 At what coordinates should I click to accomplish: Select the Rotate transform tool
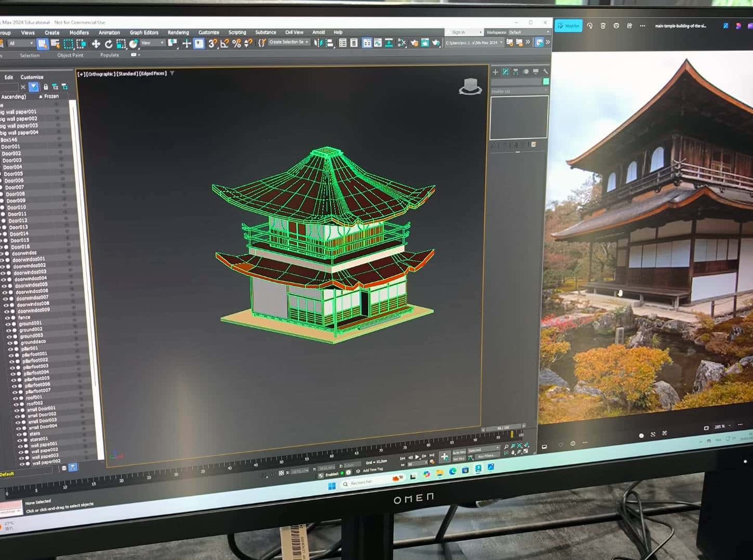(x=108, y=44)
